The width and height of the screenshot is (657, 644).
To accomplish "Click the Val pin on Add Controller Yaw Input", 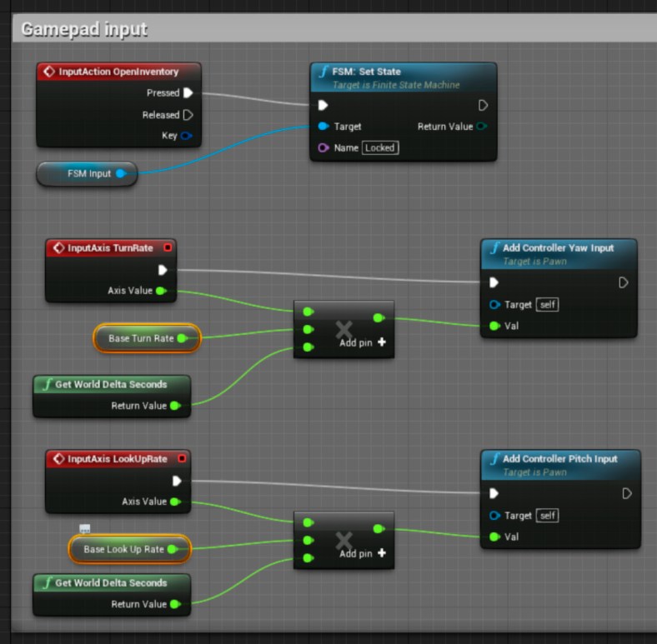I will tap(494, 326).
